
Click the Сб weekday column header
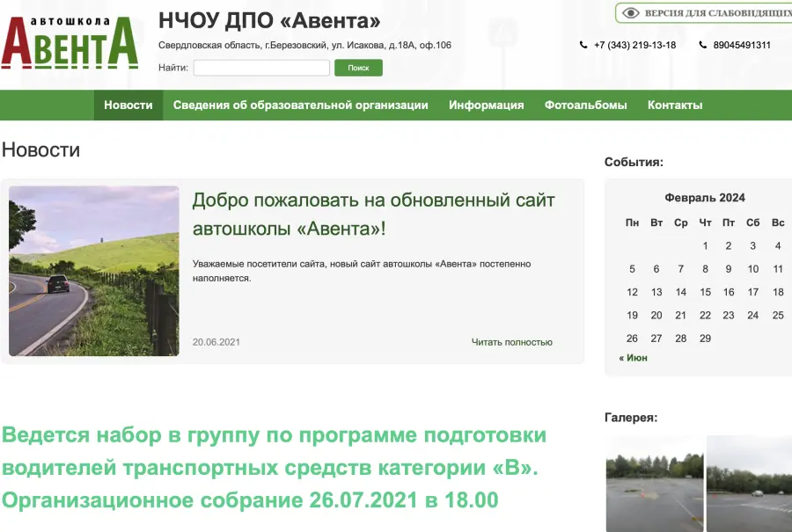[x=753, y=222]
